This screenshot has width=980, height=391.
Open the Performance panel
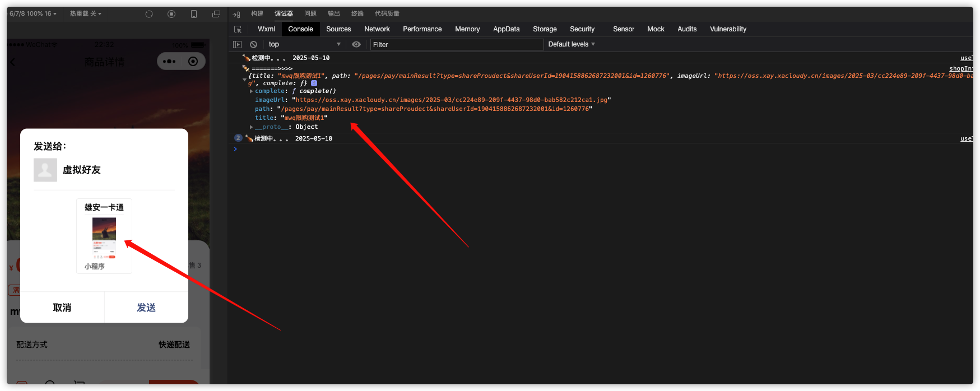click(x=422, y=29)
